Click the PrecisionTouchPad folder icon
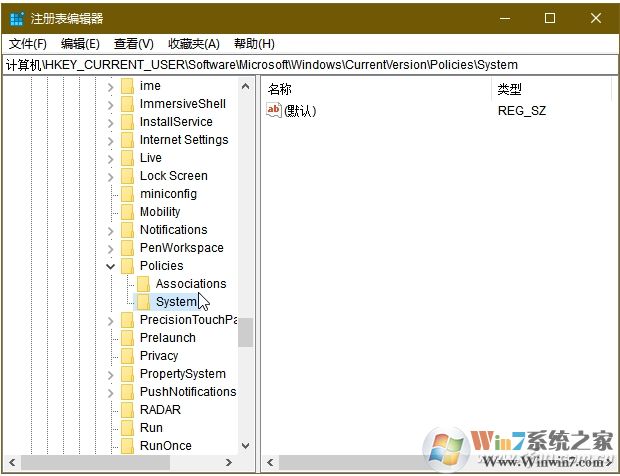The height and width of the screenshot is (476, 620). coord(127,320)
